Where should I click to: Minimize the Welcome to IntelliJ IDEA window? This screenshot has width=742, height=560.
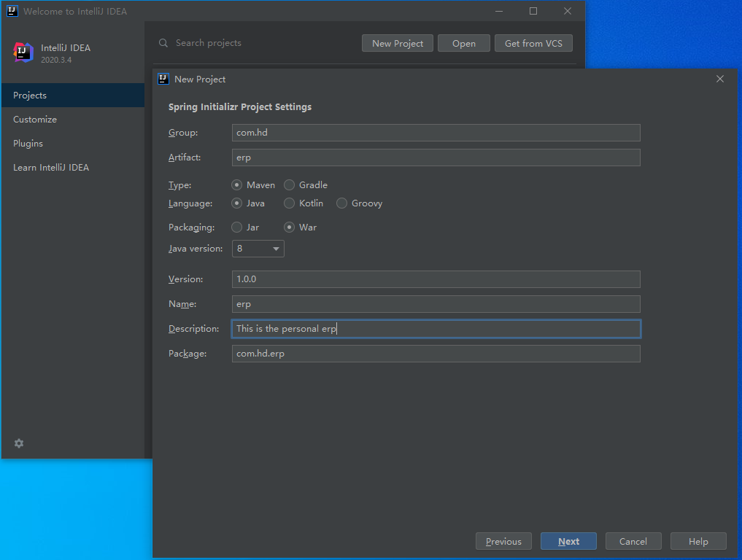point(499,11)
